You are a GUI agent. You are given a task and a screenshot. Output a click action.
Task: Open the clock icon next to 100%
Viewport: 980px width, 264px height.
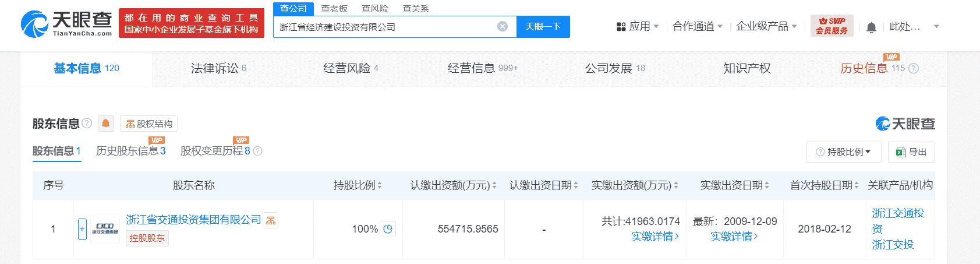pyautogui.click(x=388, y=229)
